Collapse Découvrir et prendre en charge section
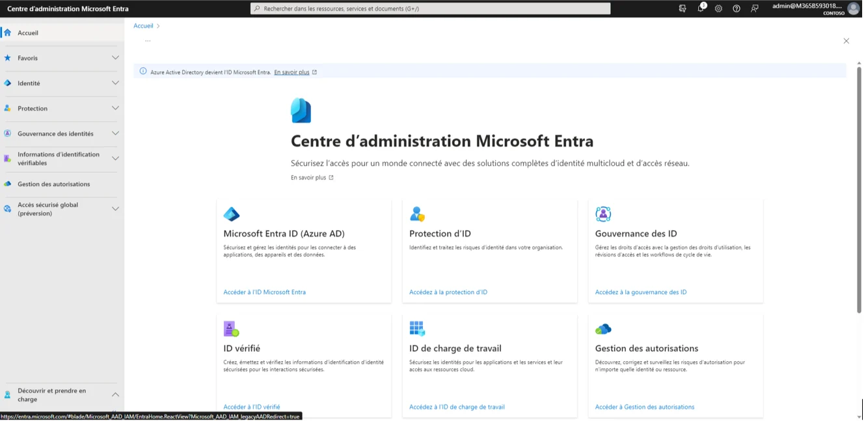This screenshot has width=868, height=421. pos(115,394)
